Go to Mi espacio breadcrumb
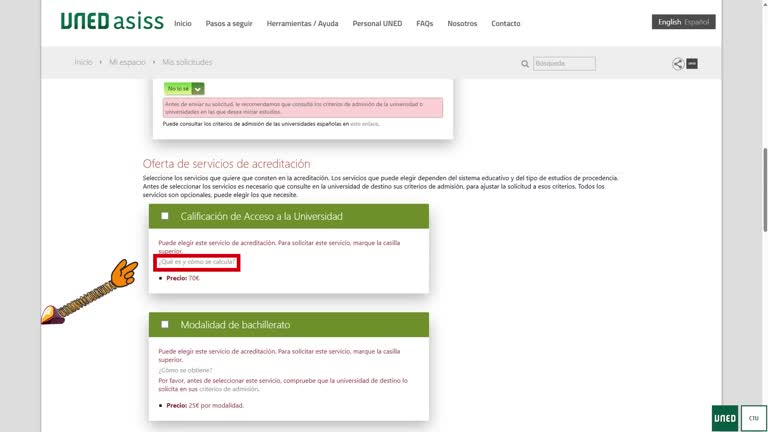 (x=127, y=62)
